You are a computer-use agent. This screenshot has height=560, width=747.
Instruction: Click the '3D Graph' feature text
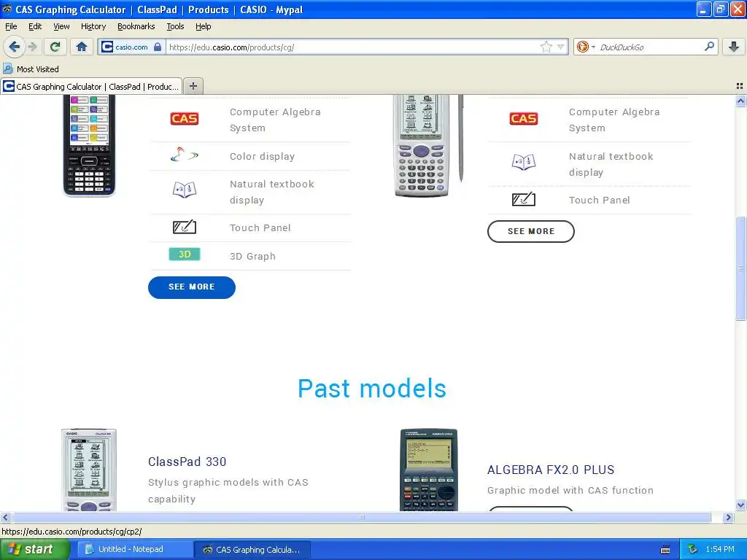click(252, 256)
